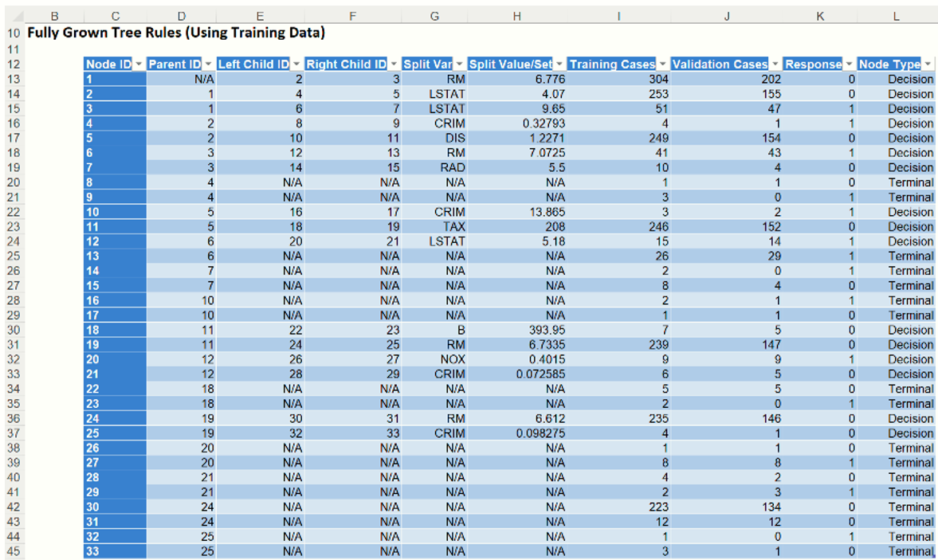
Task: Select the Node ID 33 cell
Action: (x=115, y=551)
